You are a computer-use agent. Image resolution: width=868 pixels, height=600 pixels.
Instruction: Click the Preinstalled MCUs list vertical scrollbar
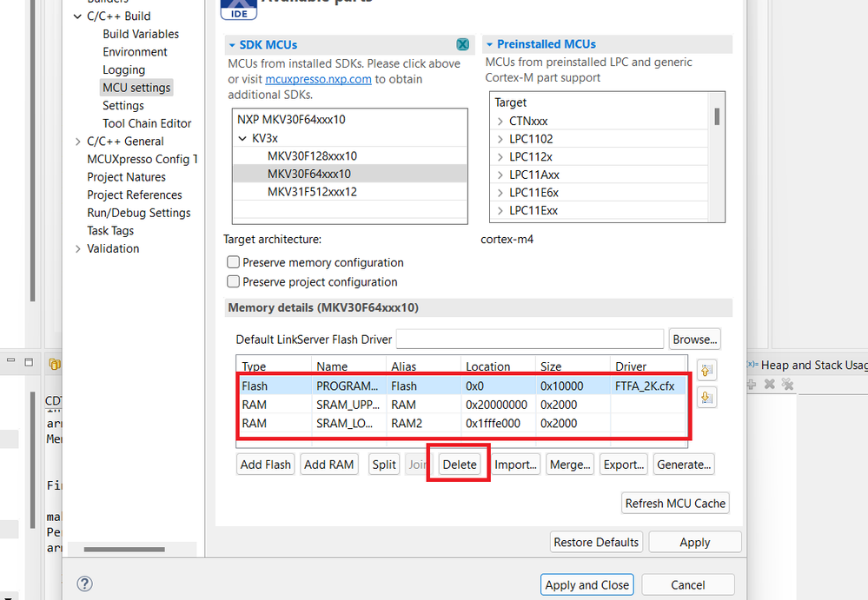(717, 116)
